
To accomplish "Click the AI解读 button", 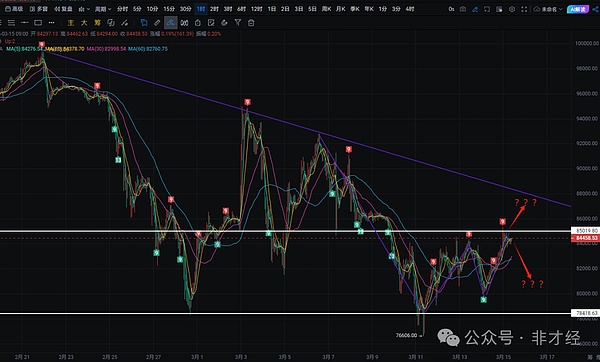I will (x=578, y=9).
